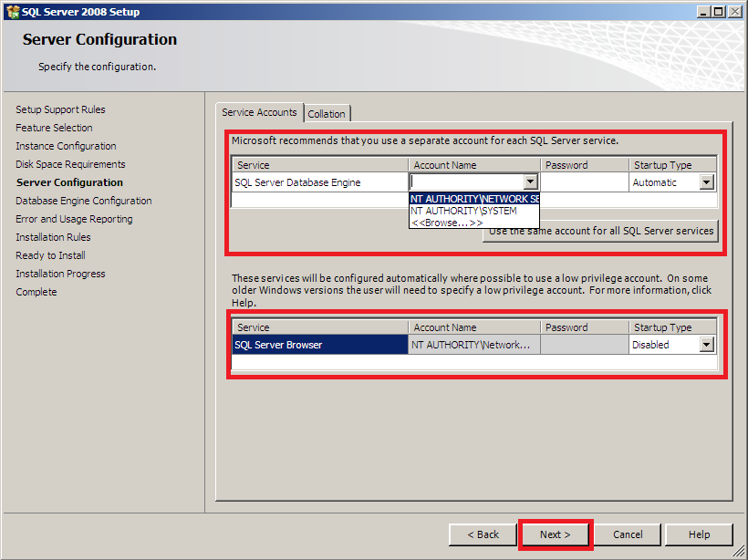
Task: Use the same account for all SQL Server services
Action: point(600,232)
